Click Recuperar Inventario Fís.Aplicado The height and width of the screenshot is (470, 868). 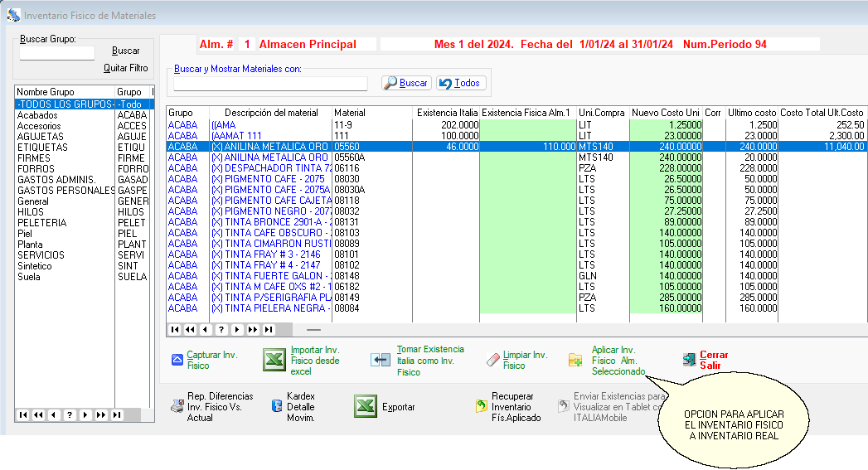tap(481, 407)
